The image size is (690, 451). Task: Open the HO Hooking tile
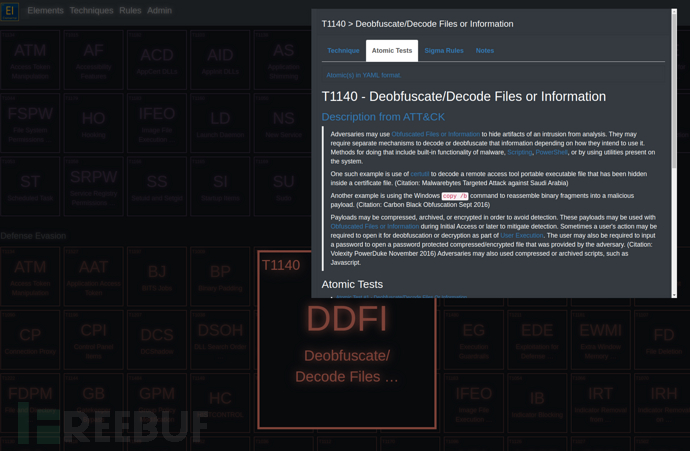point(93,123)
